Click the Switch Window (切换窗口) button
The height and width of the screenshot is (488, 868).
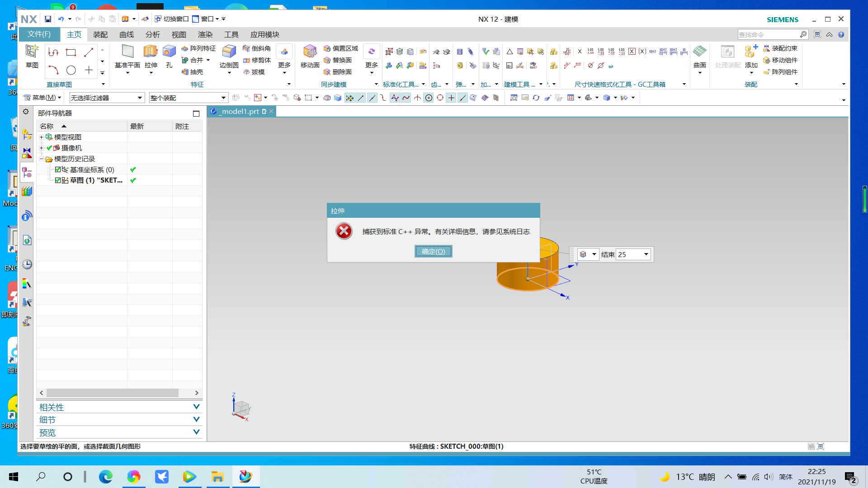pyautogui.click(x=172, y=19)
